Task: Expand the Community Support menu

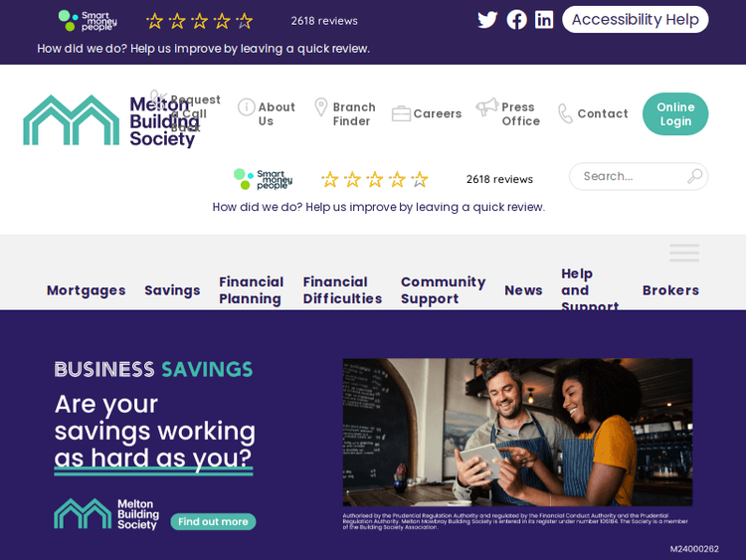Action: (443, 290)
